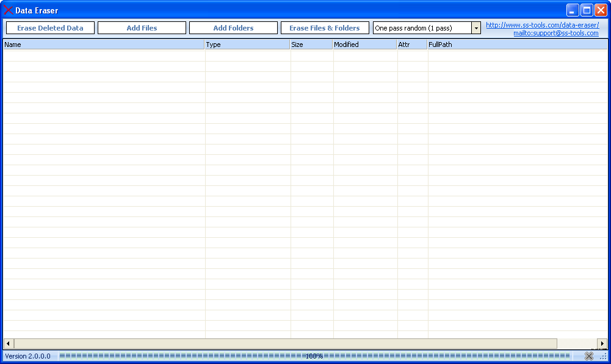
Task: Sort files by Size column
Action: pos(310,44)
